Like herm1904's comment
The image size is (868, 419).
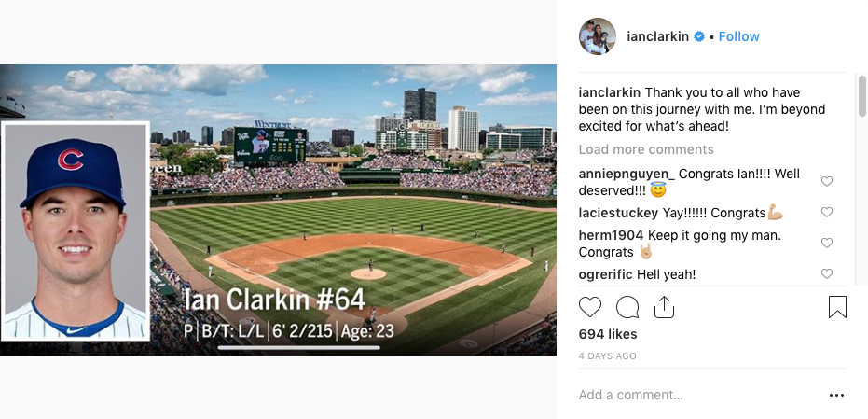(x=826, y=243)
